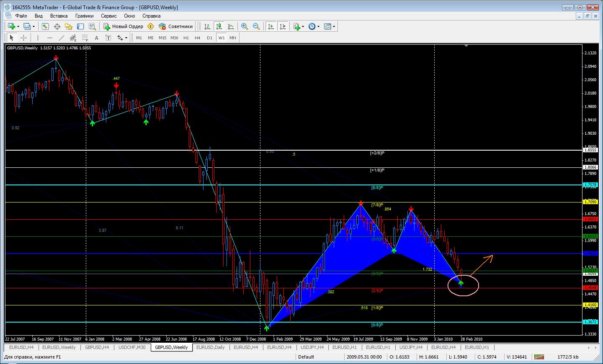Select the Cursor arrow tool
The width and height of the screenshot is (603, 364).
pyautogui.click(x=12, y=38)
